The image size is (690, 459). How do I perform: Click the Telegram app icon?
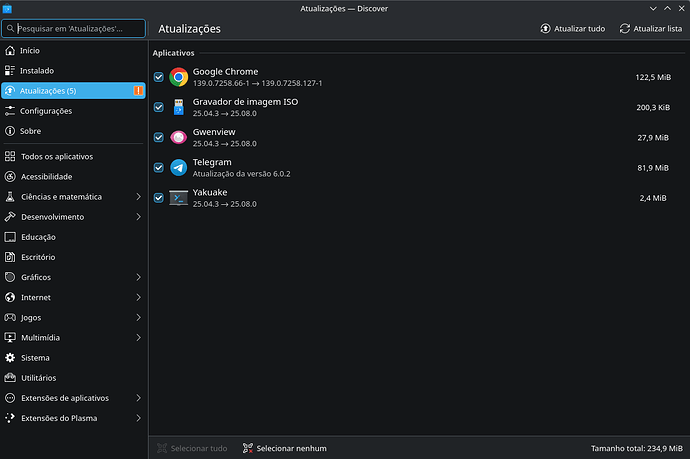point(178,167)
